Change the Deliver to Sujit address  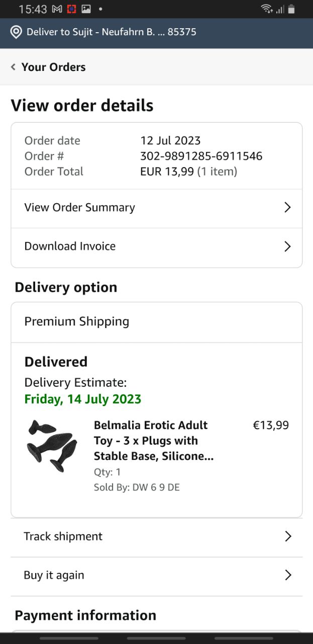coord(111,32)
